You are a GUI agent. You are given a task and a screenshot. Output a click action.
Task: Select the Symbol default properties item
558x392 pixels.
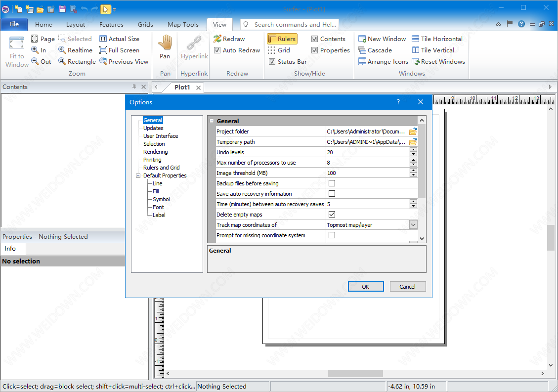[161, 199]
